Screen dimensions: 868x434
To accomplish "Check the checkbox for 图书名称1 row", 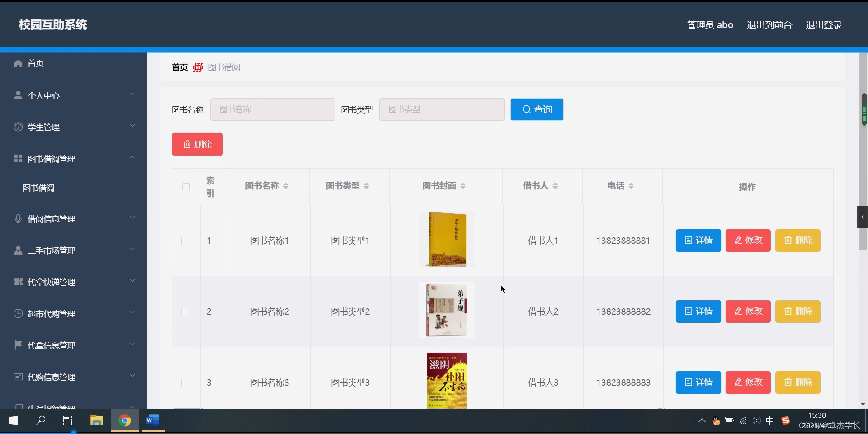I will [x=185, y=241].
